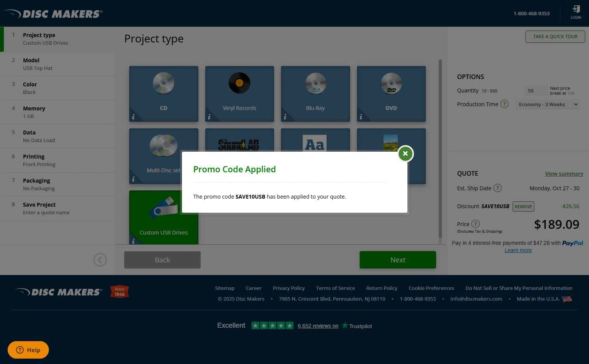589x364 pixels.
Task: Click footer phone number 1-800-468-9353
Action: point(418,299)
